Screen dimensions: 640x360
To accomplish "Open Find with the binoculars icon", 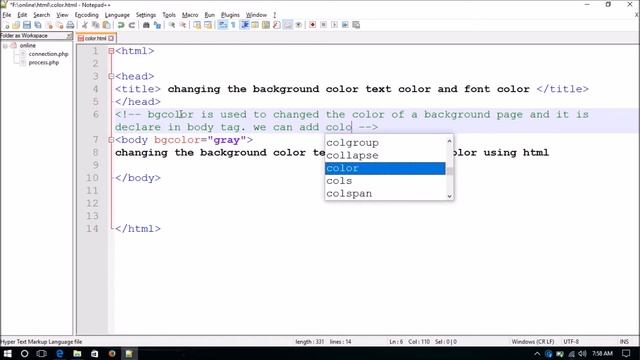I will coord(146,25).
